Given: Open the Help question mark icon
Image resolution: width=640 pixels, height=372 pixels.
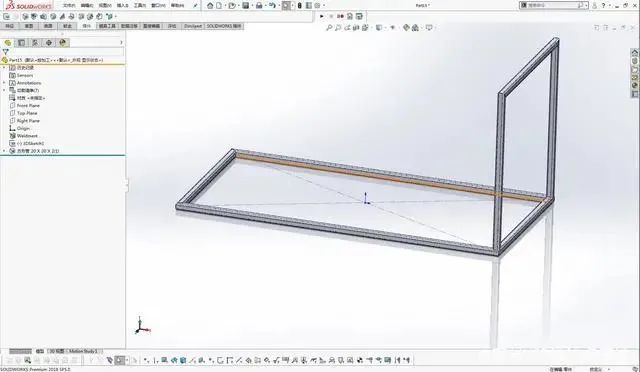Looking at the screenshot, I should point(603,6).
